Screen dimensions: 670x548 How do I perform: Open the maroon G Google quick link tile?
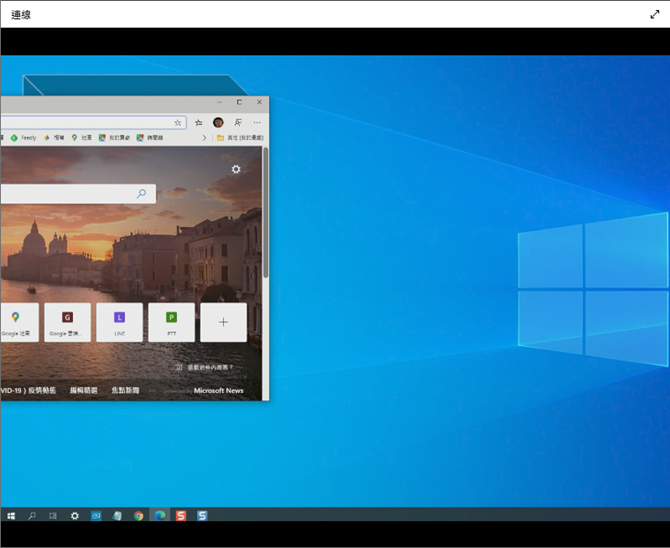[68, 322]
